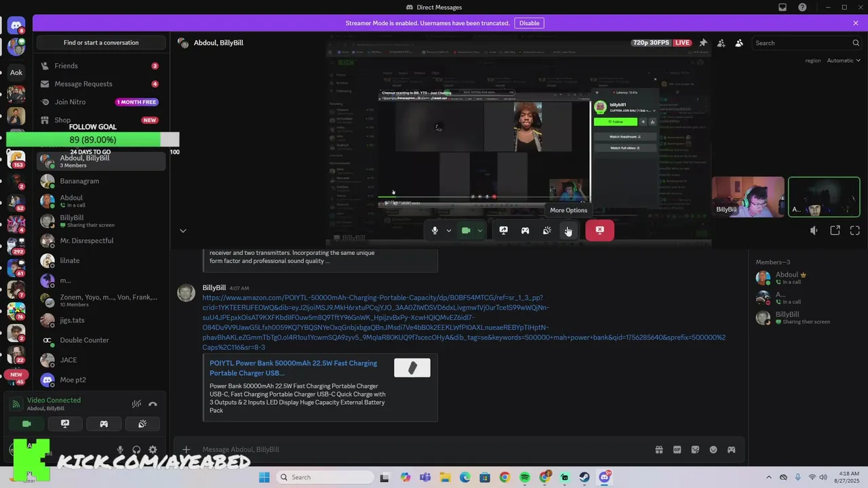Click share screen icon in call bar
Viewport: 868px width, 488px height.
[503, 230]
